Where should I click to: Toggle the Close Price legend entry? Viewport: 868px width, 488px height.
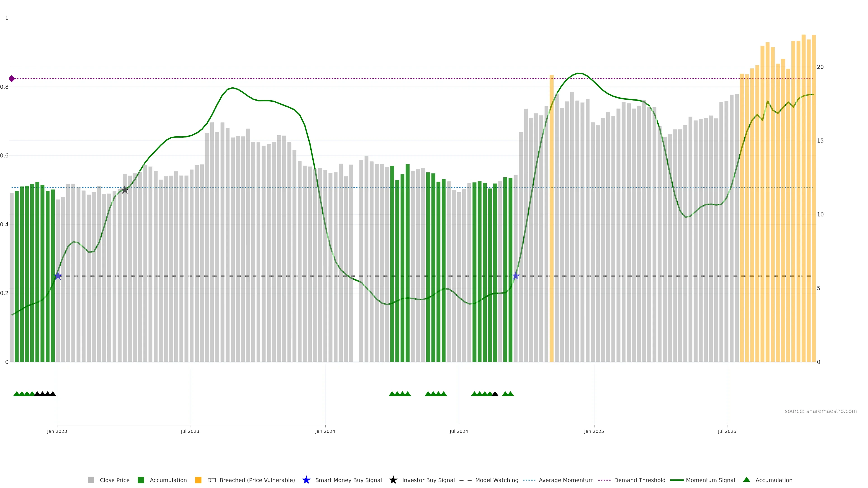pyautogui.click(x=114, y=480)
